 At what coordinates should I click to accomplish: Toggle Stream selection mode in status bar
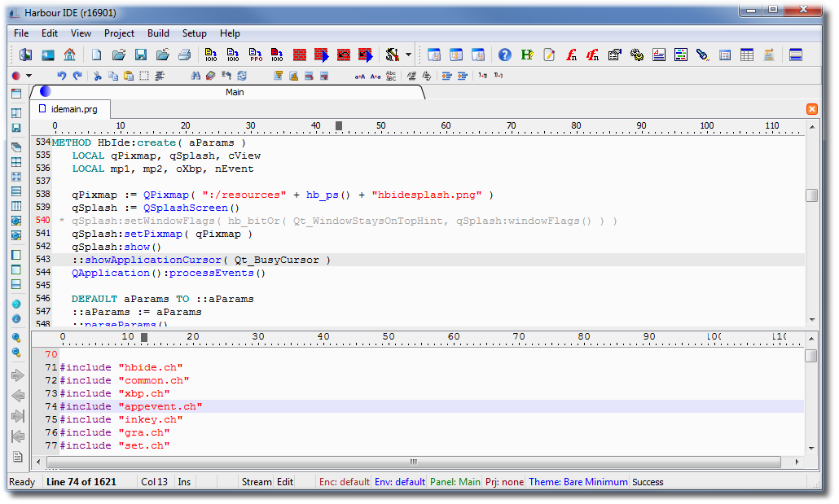pyautogui.click(x=256, y=482)
